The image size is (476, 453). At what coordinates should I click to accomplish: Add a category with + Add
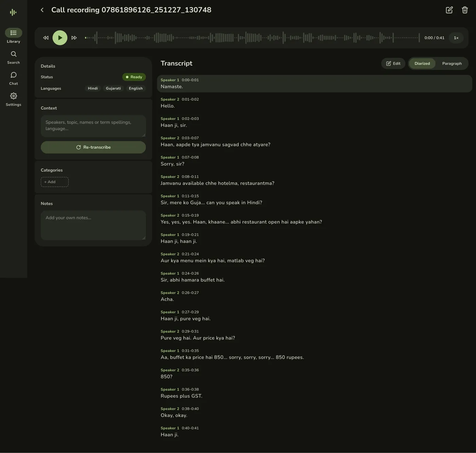click(55, 182)
